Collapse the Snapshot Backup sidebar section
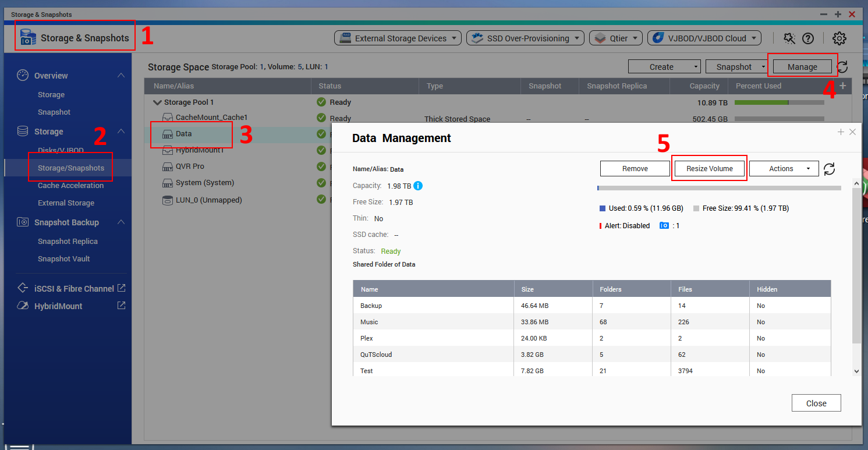 pos(121,222)
